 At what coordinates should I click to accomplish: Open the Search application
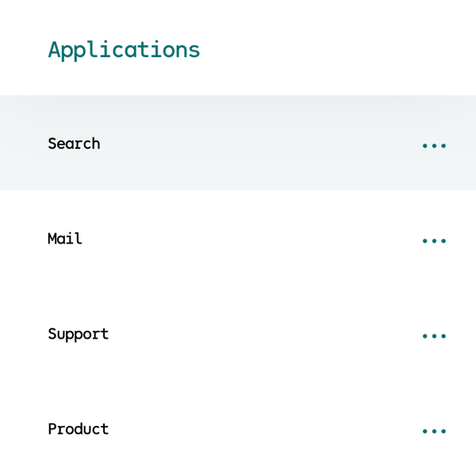click(x=74, y=144)
